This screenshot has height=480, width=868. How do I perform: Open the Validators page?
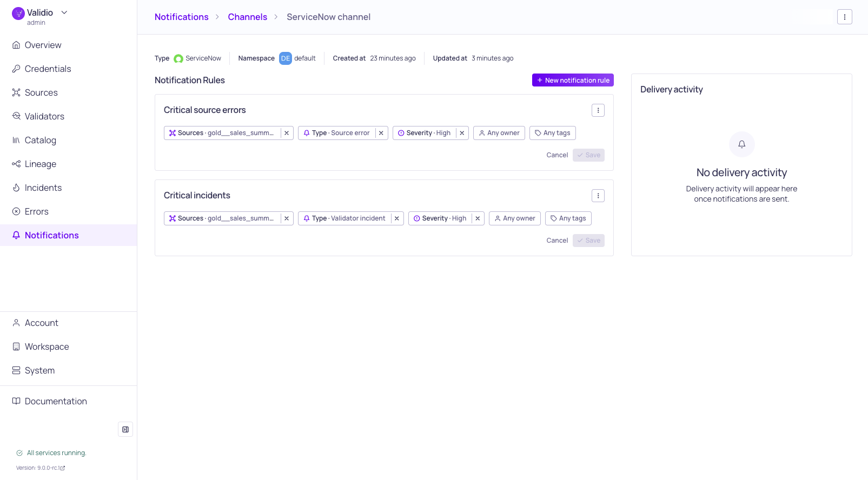pos(68,116)
